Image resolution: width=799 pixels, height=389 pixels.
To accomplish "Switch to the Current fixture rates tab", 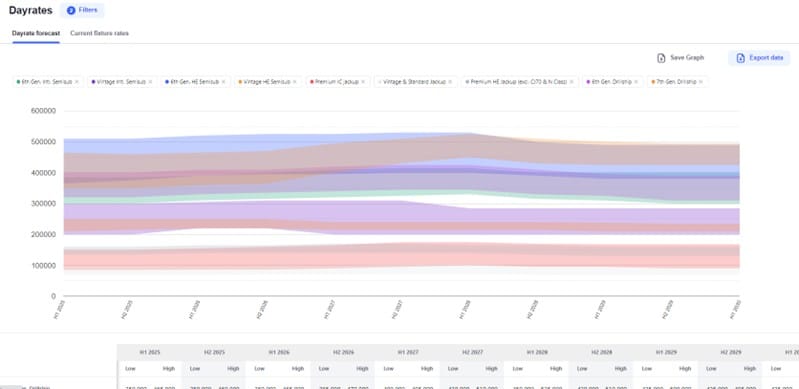I will click(99, 34).
